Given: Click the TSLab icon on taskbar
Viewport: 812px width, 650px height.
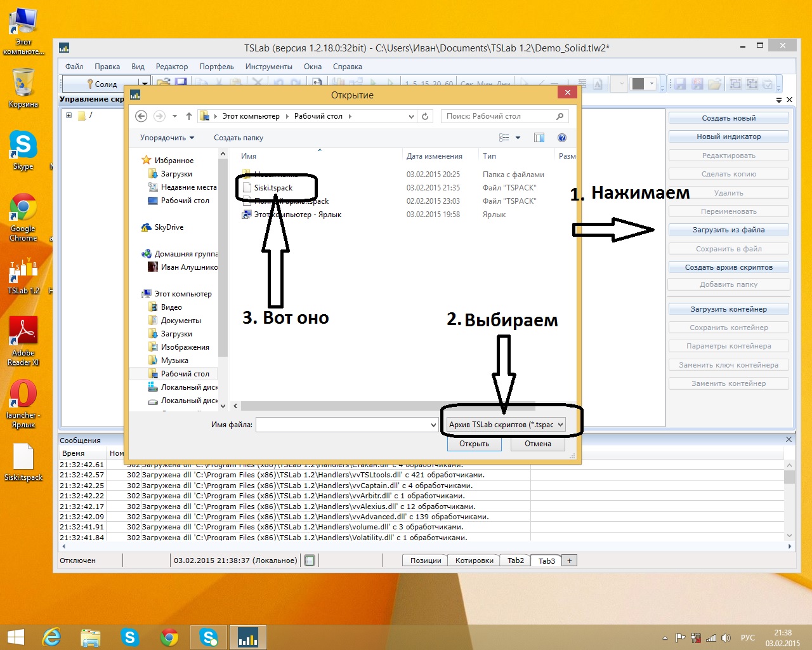Looking at the screenshot, I should coord(247,637).
